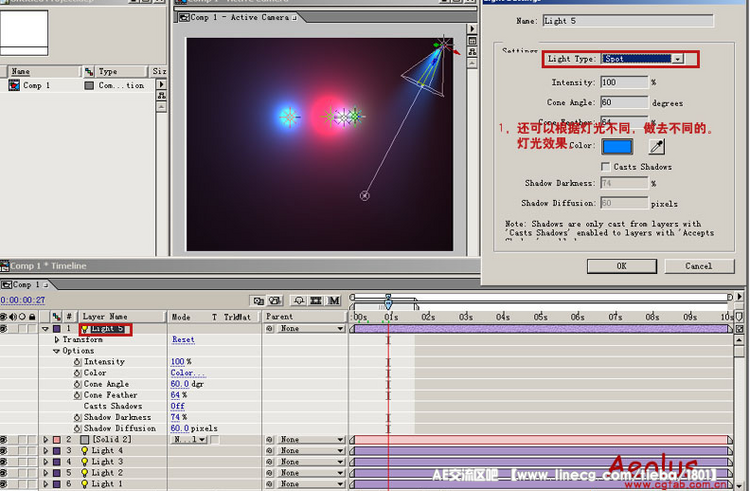Click the stopwatch icon for Intensity
Image resolution: width=750 pixels, height=491 pixels.
77,362
